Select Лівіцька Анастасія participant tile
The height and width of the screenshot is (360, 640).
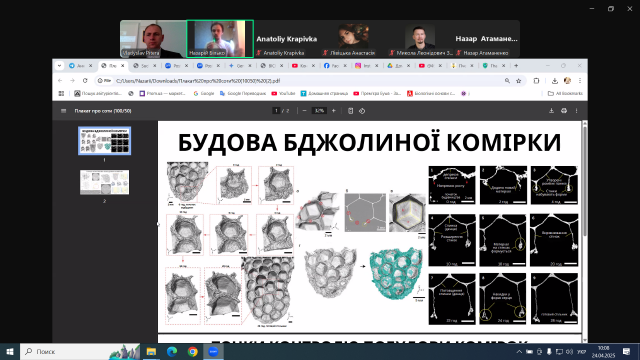(x=353, y=39)
